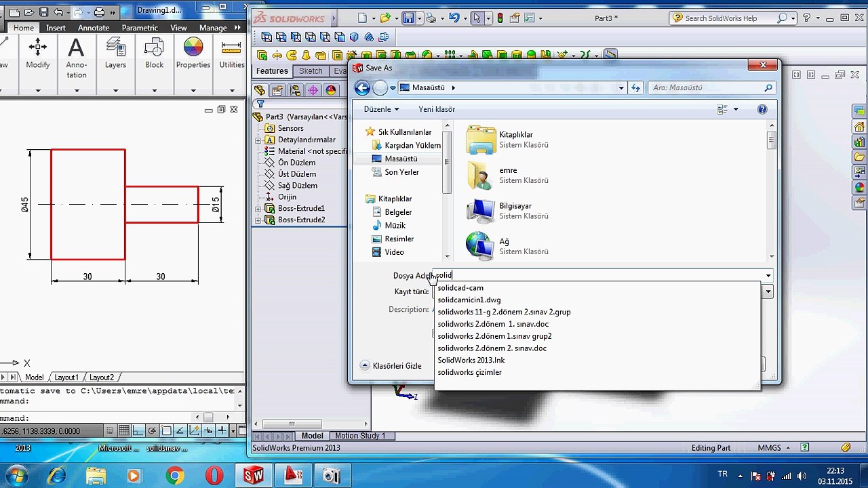Image resolution: width=868 pixels, height=488 pixels.
Task: Open the DisplayManager color sphere tab
Action: click(330, 90)
